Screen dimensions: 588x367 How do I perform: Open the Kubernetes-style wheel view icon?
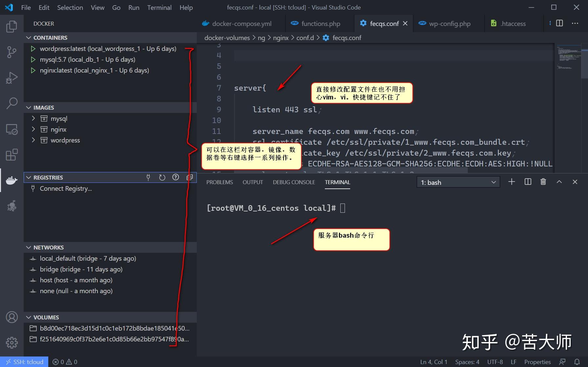(12, 206)
